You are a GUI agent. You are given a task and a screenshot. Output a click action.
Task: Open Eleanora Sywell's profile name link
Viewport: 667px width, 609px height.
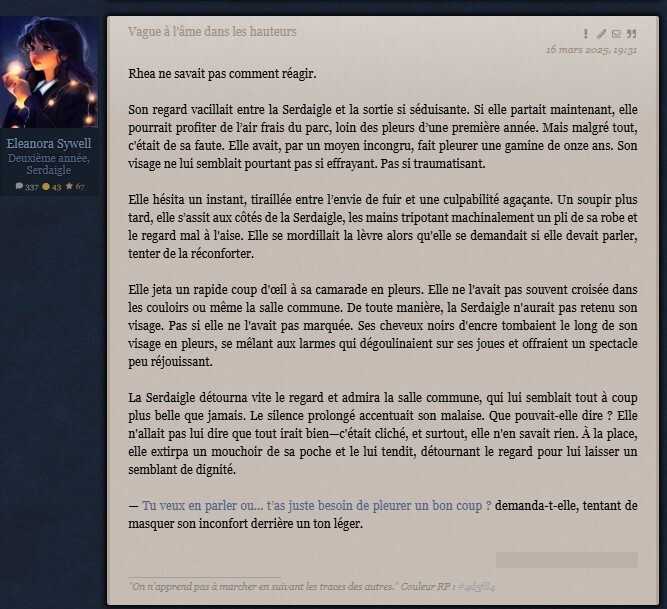[49, 143]
